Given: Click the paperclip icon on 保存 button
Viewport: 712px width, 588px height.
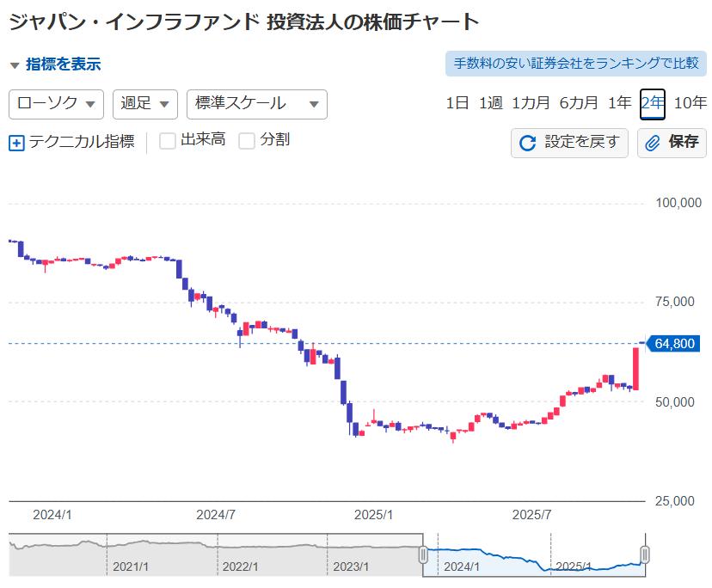Looking at the screenshot, I should (x=654, y=143).
